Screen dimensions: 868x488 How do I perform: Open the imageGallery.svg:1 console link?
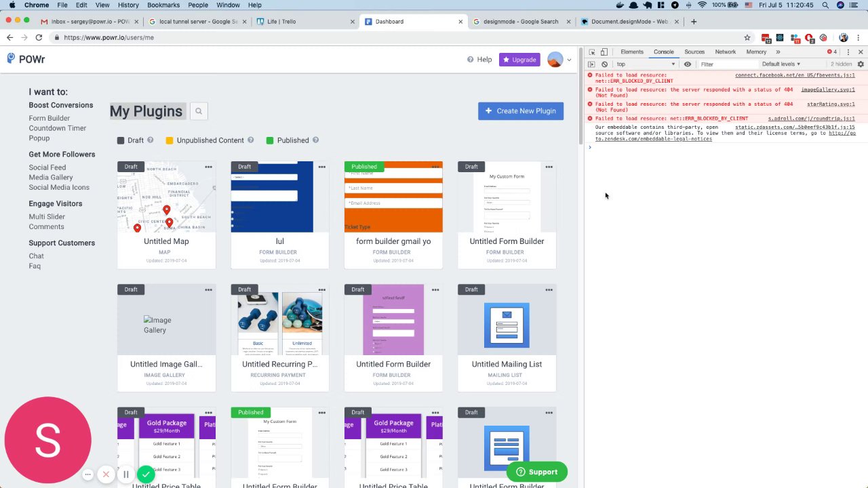828,89
